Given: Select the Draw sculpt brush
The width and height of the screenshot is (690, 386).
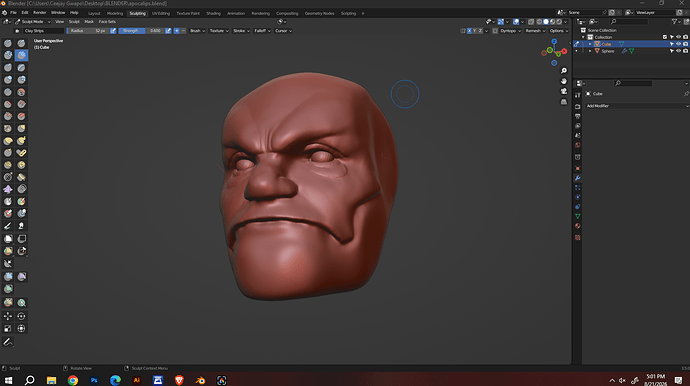Looking at the screenshot, I should tap(8, 43).
